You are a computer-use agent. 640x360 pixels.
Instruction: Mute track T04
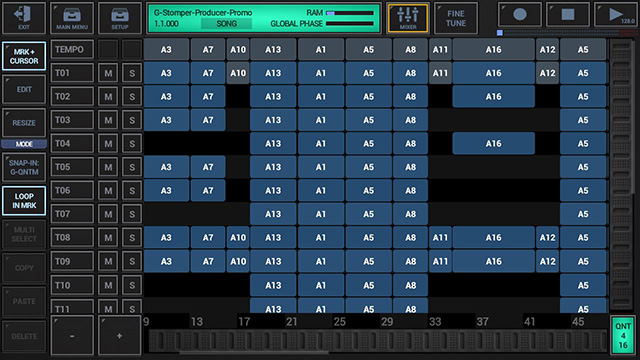[108, 144]
